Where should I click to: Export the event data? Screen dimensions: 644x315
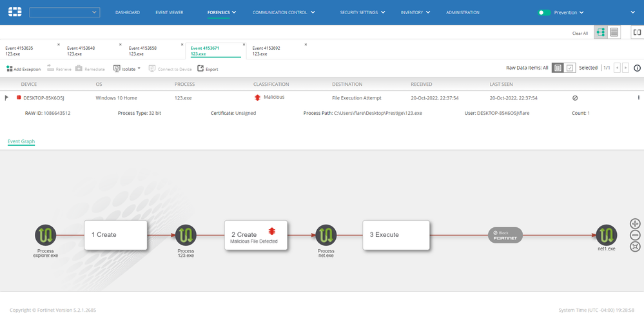(x=208, y=68)
